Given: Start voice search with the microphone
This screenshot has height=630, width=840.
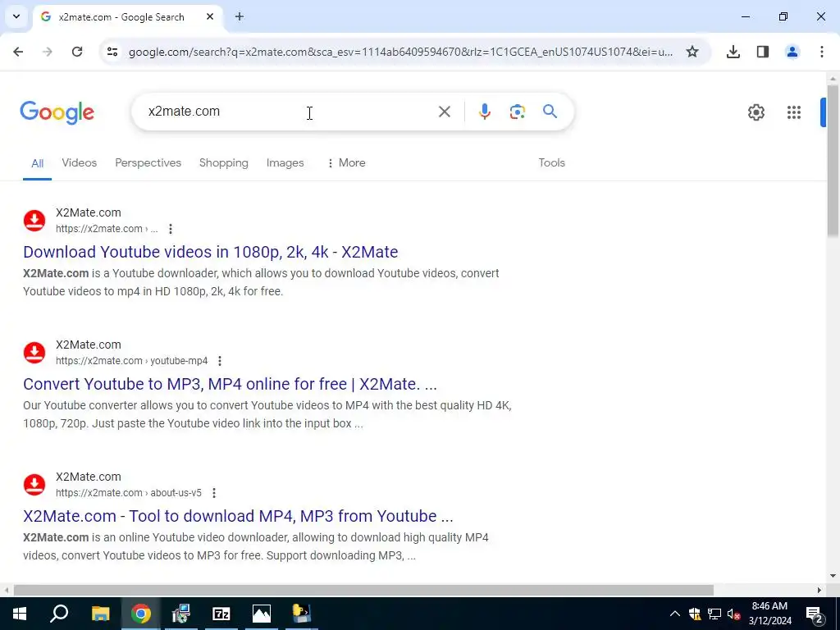Looking at the screenshot, I should pos(485,112).
